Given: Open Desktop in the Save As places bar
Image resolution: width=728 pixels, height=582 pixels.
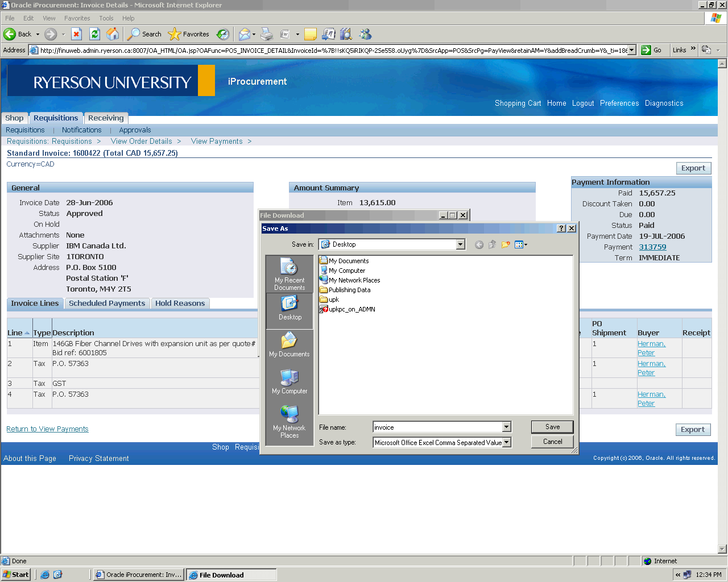Looking at the screenshot, I should (289, 310).
